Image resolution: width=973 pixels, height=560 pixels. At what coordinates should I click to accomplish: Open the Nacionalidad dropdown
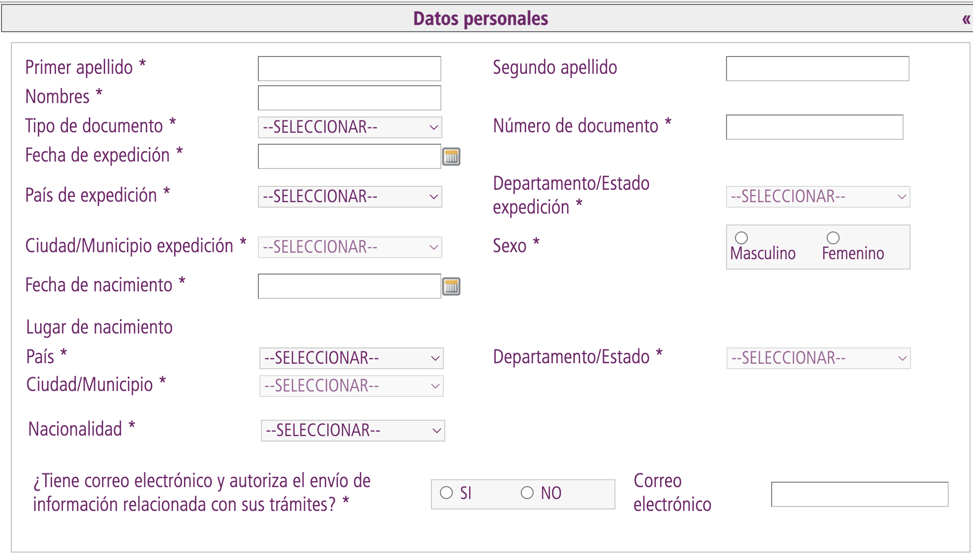(x=352, y=430)
